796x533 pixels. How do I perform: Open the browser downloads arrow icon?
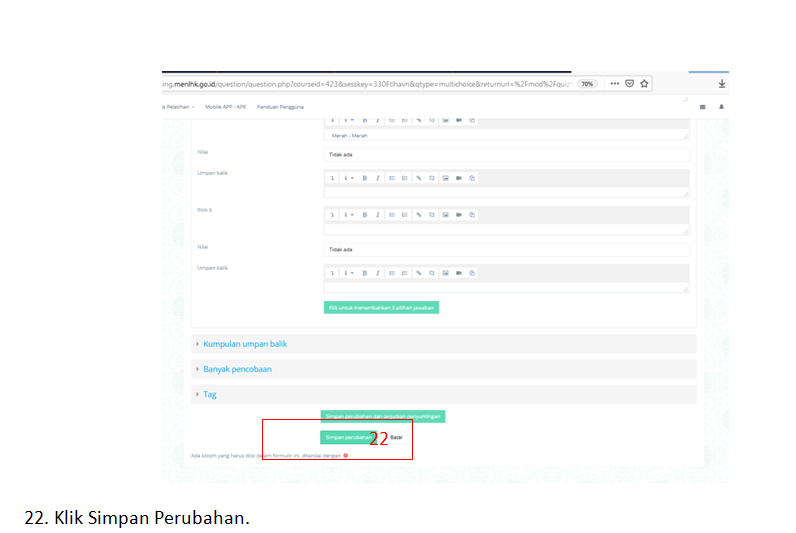[x=722, y=84]
